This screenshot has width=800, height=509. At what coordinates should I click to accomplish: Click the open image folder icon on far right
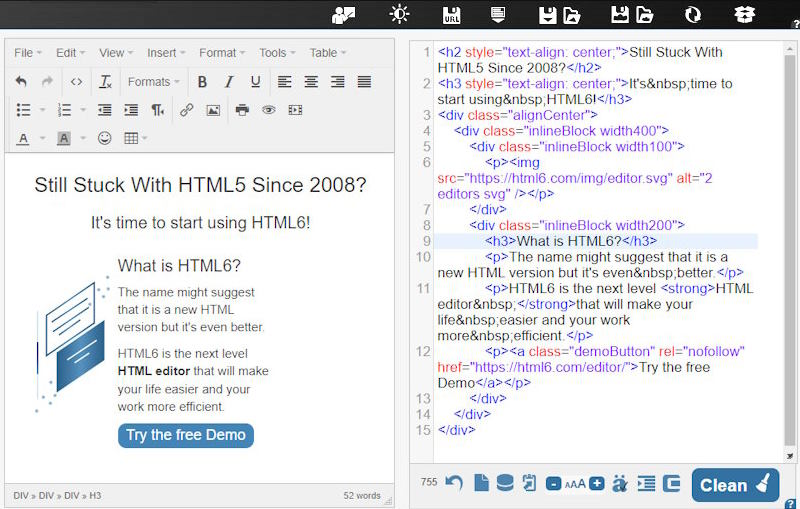tap(644, 15)
